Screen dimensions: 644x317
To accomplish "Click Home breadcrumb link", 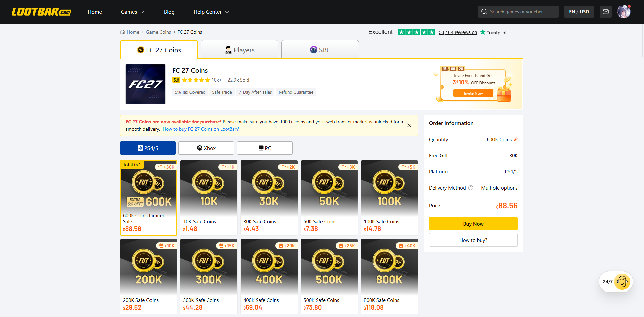I will [133, 32].
